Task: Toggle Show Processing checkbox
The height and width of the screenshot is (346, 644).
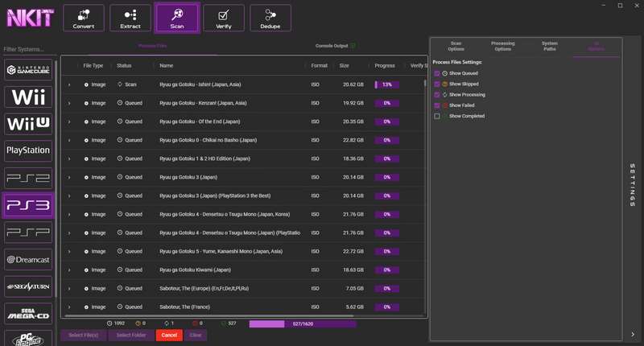Action: (x=437, y=95)
